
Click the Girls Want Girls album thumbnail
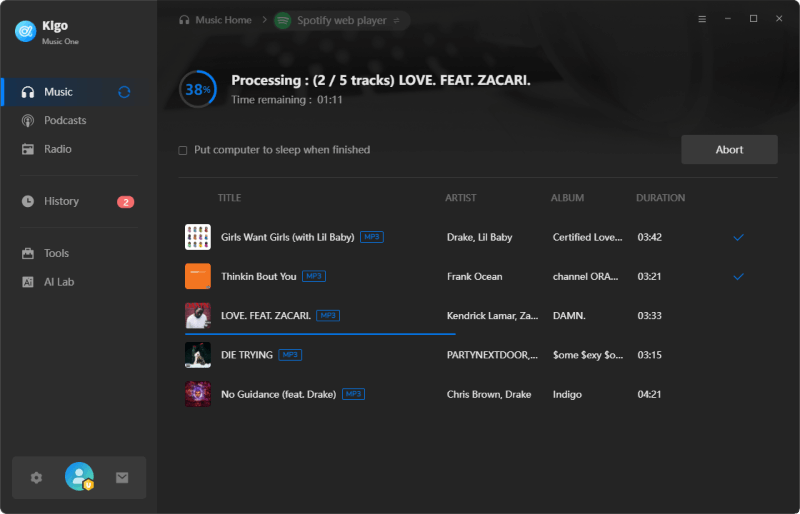click(x=198, y=237)
